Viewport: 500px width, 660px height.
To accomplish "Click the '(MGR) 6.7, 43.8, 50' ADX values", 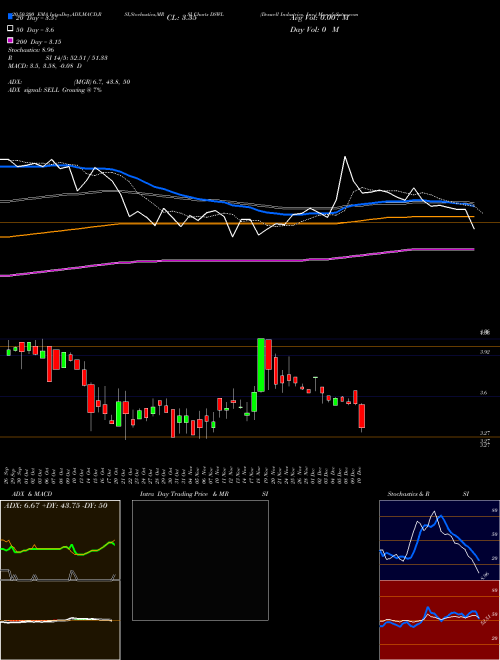I will pos(102,82).
